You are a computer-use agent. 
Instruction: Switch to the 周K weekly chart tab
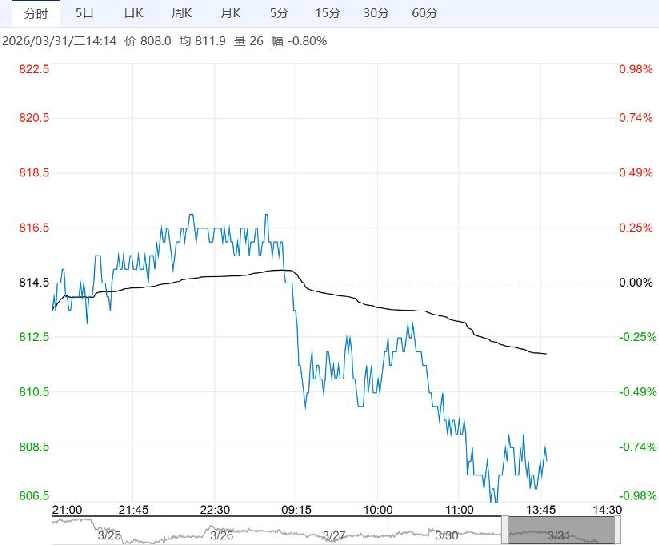point(181,13)
